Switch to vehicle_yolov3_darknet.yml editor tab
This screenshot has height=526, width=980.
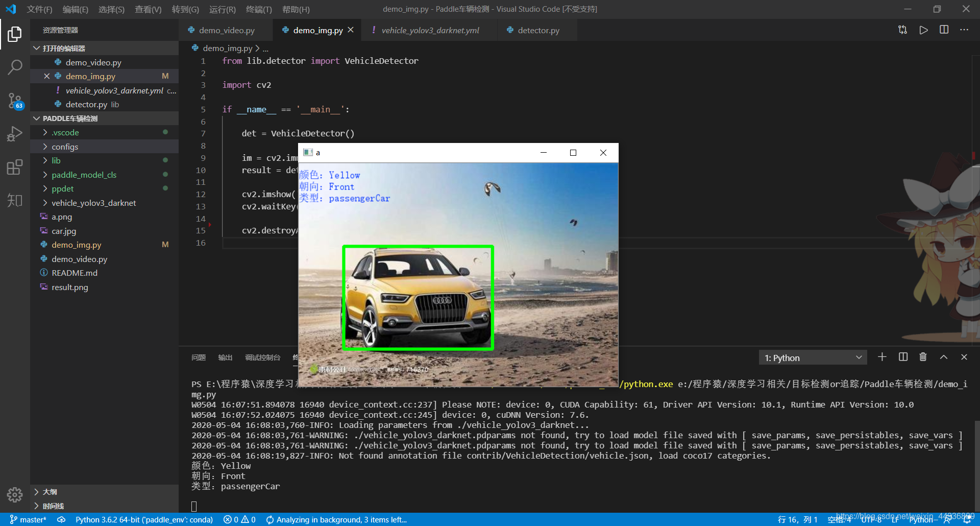pos(430,30)
